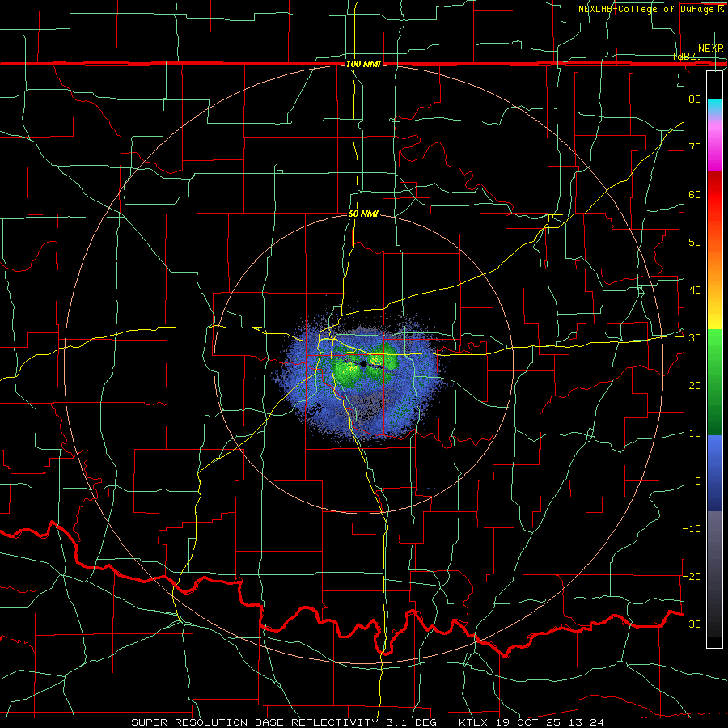Screen dimensions: 728x728
Task: Click the 80 value on the dBZ scale
Action: [695, 99]
